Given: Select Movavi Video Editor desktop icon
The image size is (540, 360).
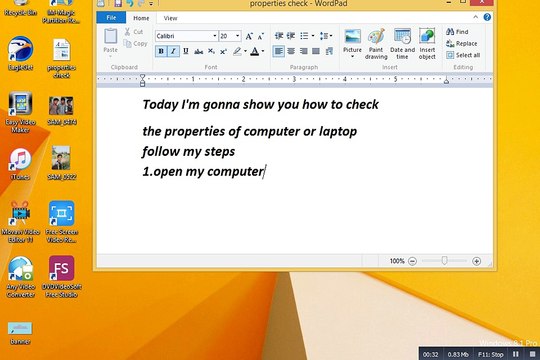Looking at the screenshot, I should tap(20, 222).
